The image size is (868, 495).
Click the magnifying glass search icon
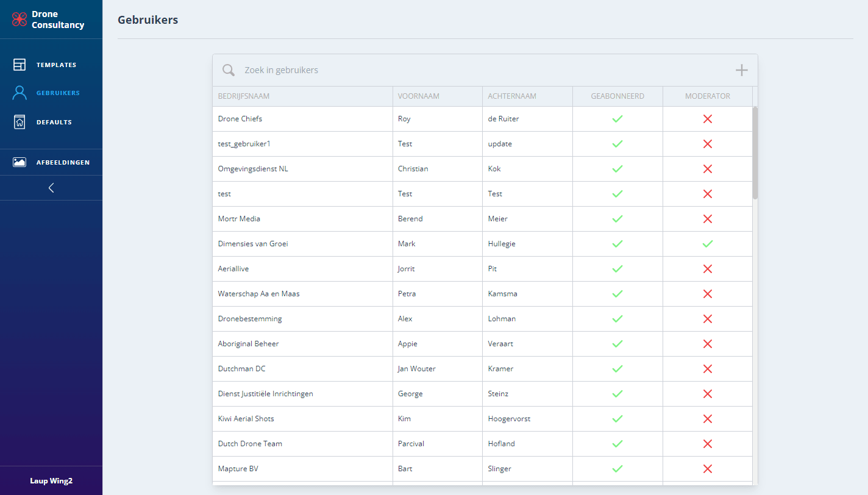229,70
